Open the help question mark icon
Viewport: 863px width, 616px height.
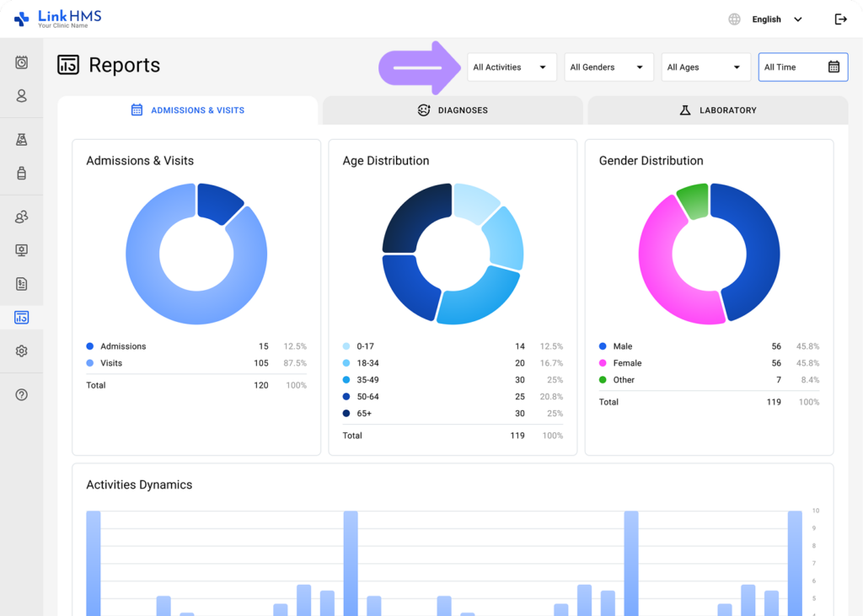[x=21, y=394]
